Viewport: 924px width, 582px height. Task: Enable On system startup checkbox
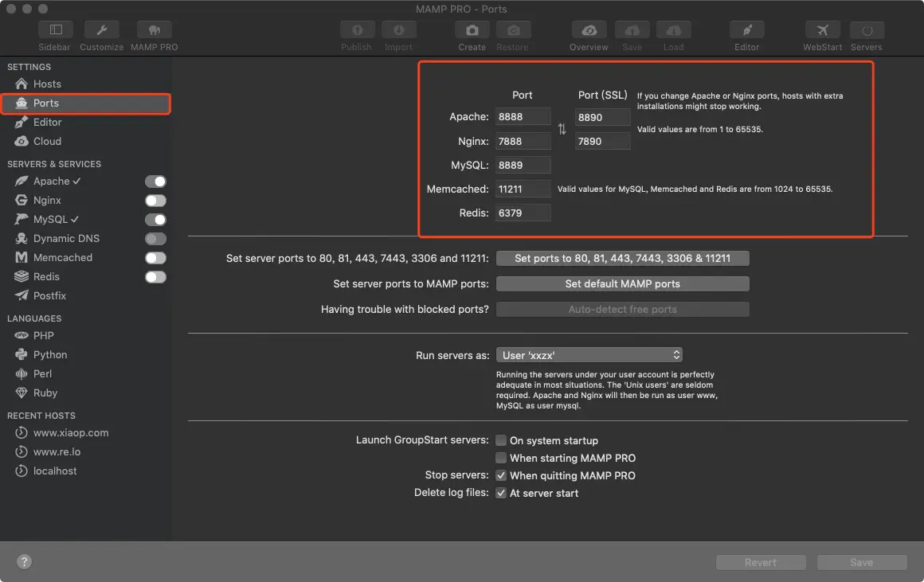[x=501, y=440]
